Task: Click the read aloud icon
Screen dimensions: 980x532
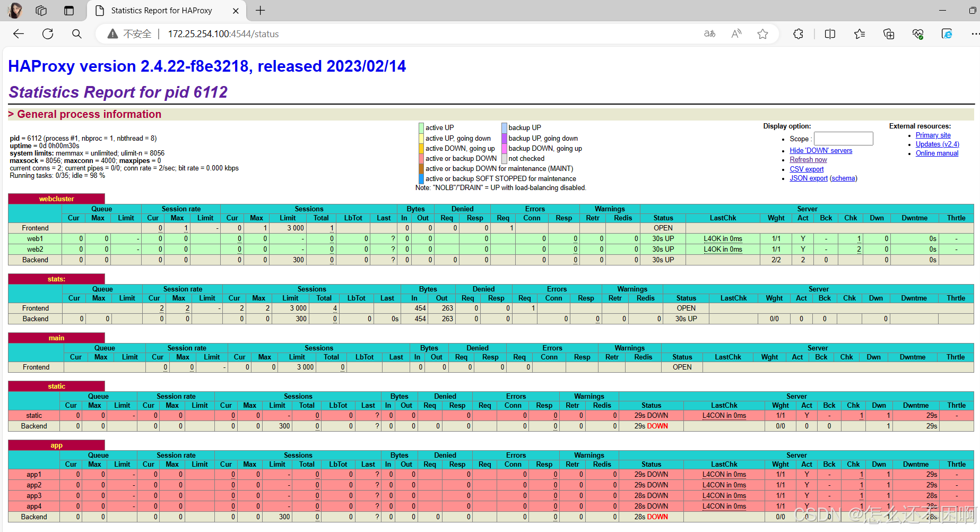Action: 736,34
